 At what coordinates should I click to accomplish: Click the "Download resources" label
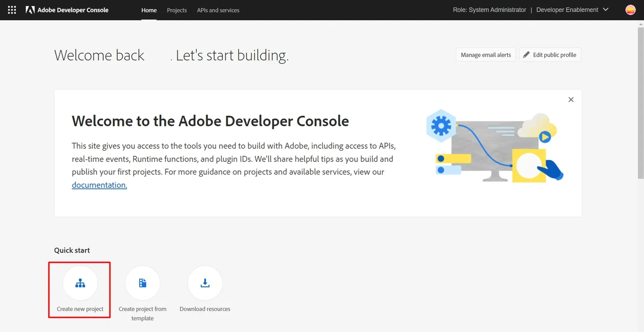tap(205, 309)
